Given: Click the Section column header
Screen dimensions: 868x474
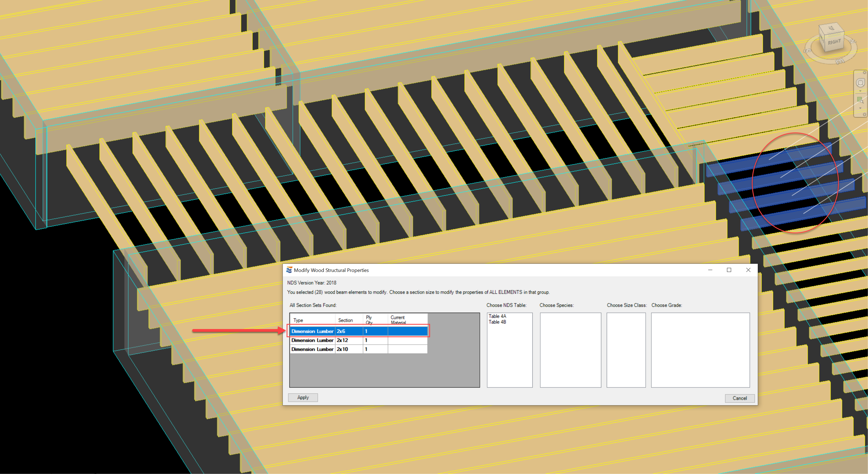Looking at the screenshot, I should [x=349, y=320].
